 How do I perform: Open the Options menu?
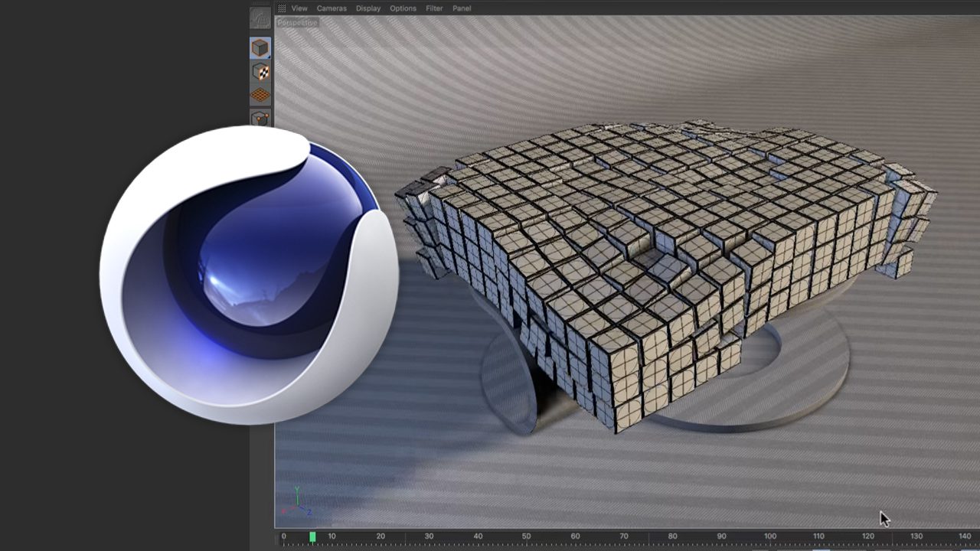pos(403,8)
